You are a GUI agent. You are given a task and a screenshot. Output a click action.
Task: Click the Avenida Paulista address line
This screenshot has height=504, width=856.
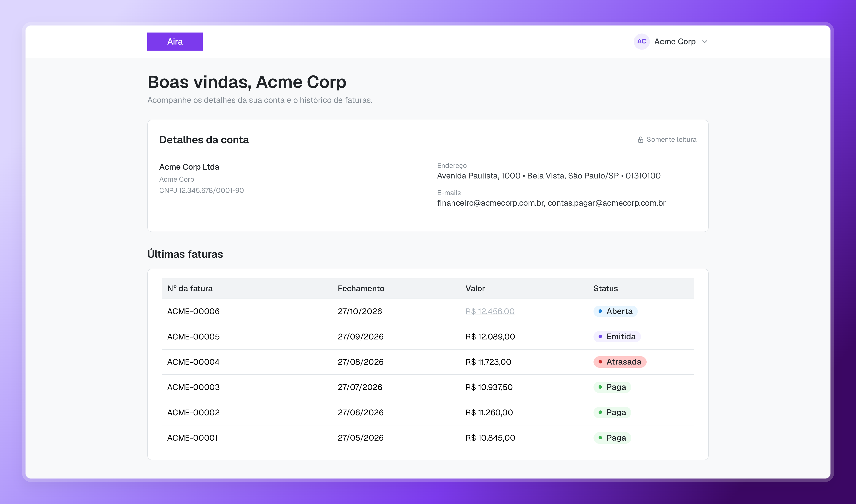(x=549, y=176)
